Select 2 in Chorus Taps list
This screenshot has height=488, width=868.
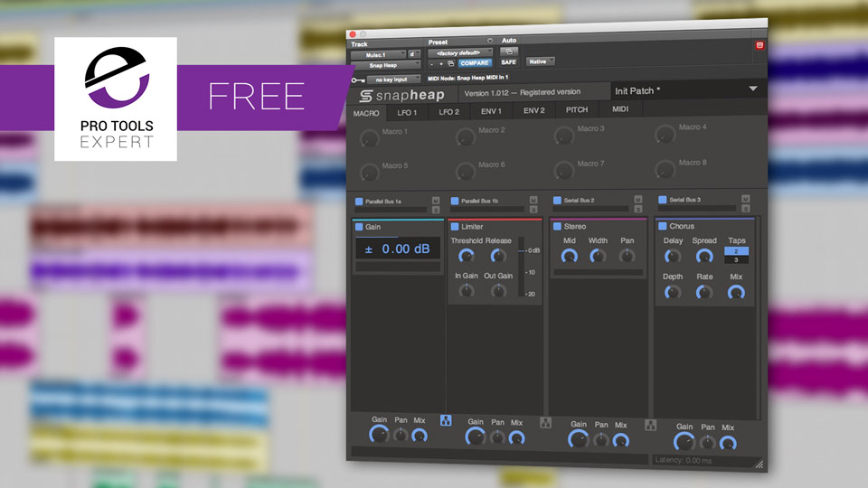click(736, 251)
